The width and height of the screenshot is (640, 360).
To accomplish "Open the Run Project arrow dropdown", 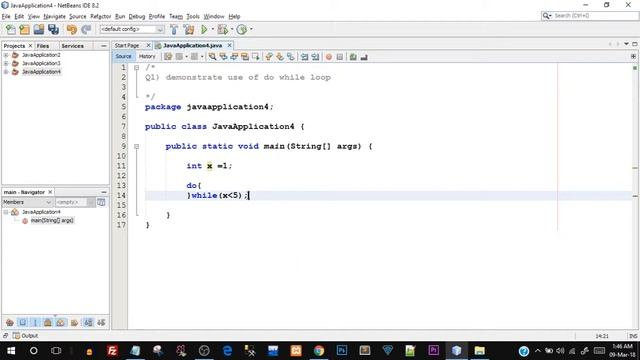I will tap(212, 29).
